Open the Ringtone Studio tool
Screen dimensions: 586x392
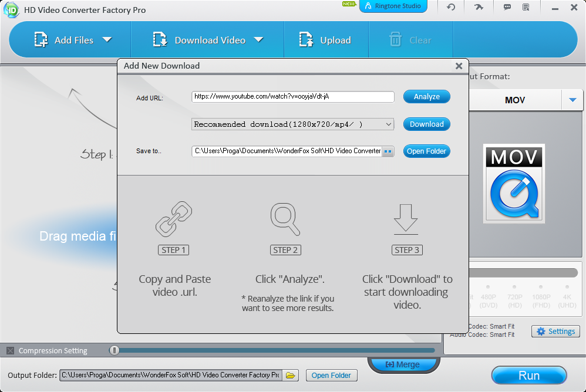(393, 6)
